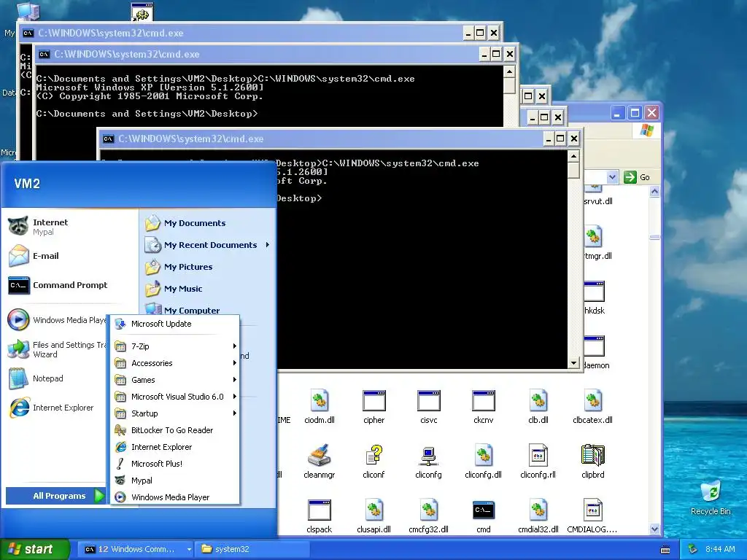Image resolution: width=747 pixels, height=560 pixels.
Task: Expand the Startup programs submenu
Action: (x=175, y=413)
